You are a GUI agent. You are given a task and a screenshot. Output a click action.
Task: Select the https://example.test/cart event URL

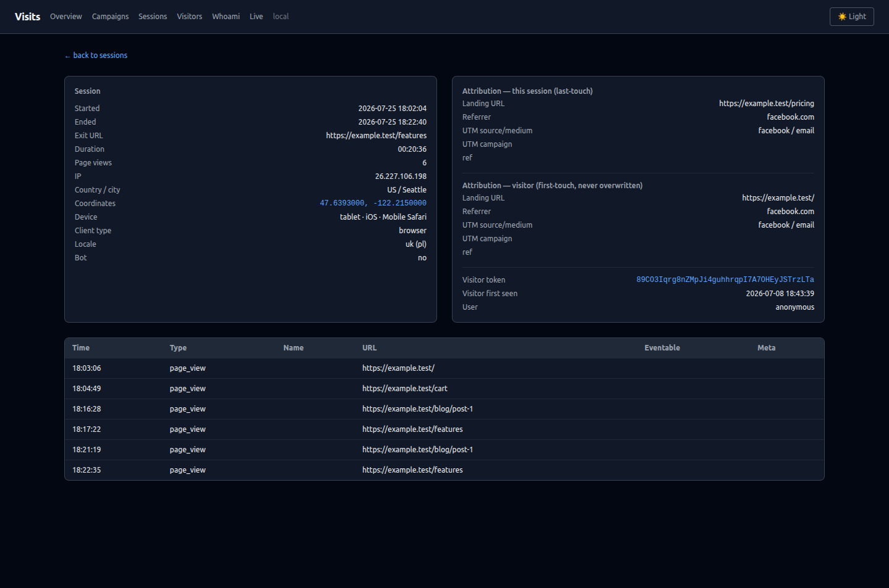click(405, 389)
